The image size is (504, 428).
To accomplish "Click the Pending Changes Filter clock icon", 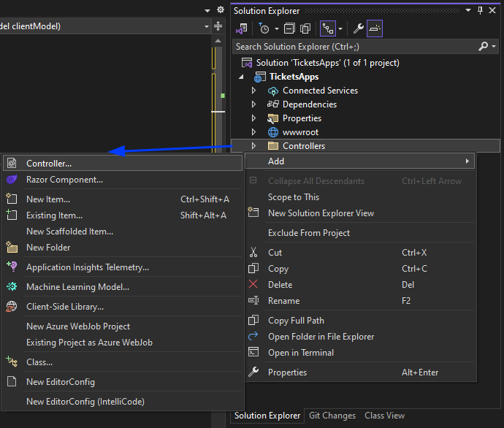I will pos(264,28).
